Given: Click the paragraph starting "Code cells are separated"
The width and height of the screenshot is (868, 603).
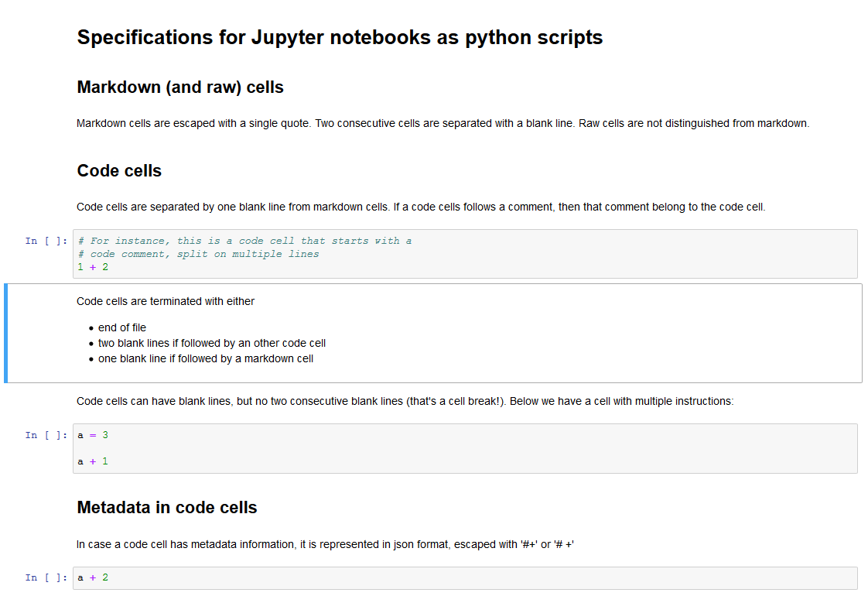Looking at the screenshot, I should click(420, 207).
